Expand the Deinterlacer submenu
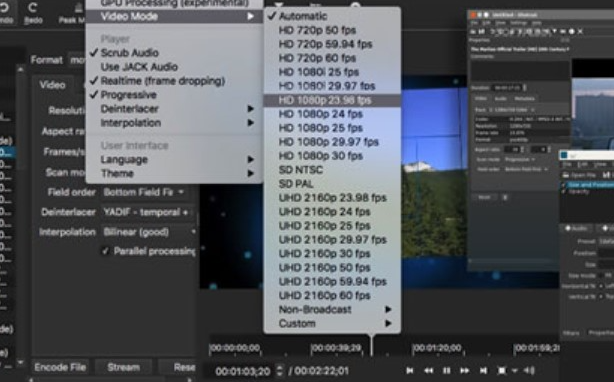The height and width of the screenshot is (382, 614). [174, 109]
